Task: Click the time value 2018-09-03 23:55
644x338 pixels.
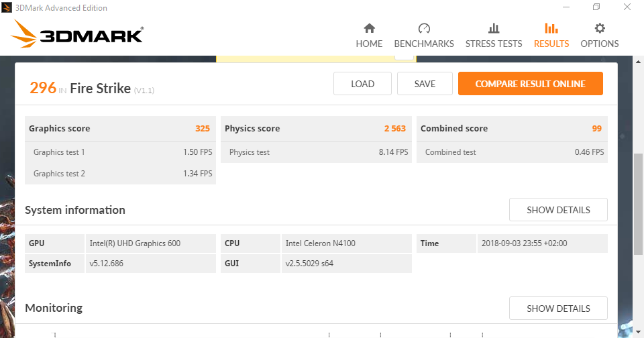Action: [x=524, y=243]
